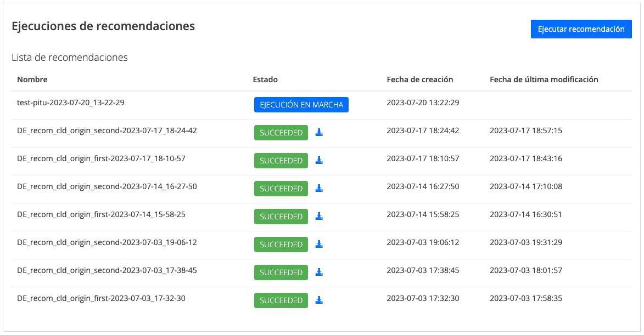This screenshot has width=644, height=335.
Task: Click the Lista de recomendaciones subtitle
Action: 70,58
